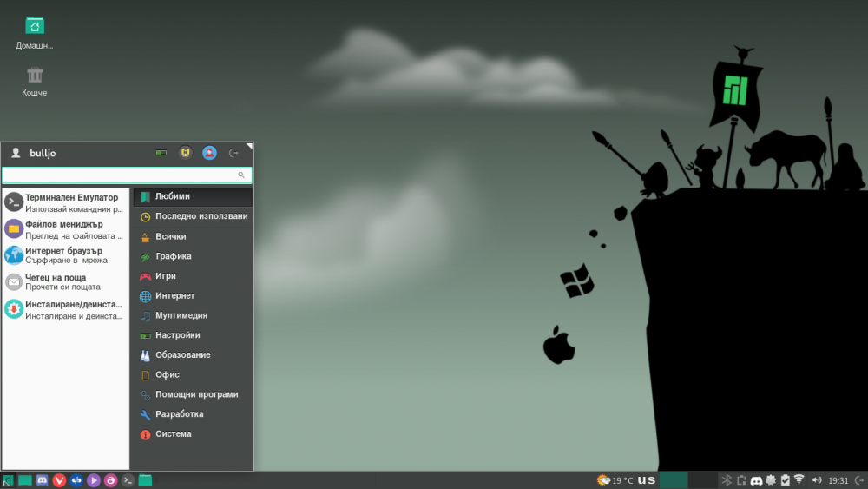Screen dimensions: 868x489
Task: Launch Терминален Емулатор from favorites
Action: tap(66, 202)
